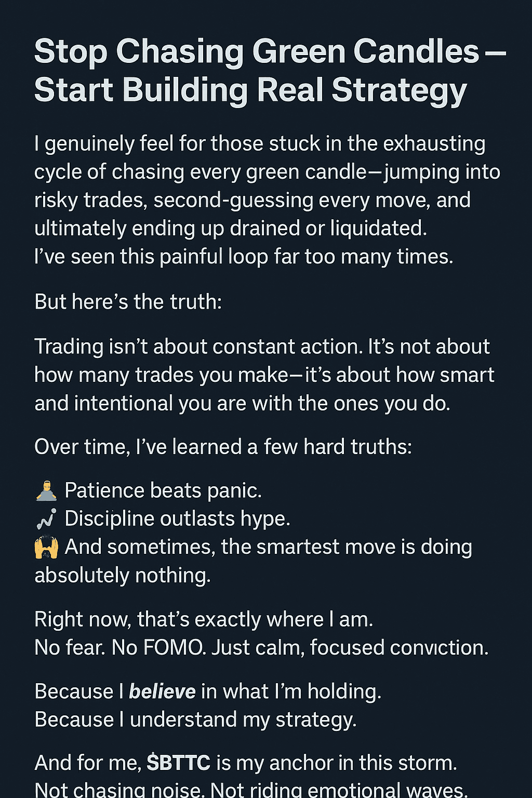Click the line starting I genuinely feel

click(260, 144)
